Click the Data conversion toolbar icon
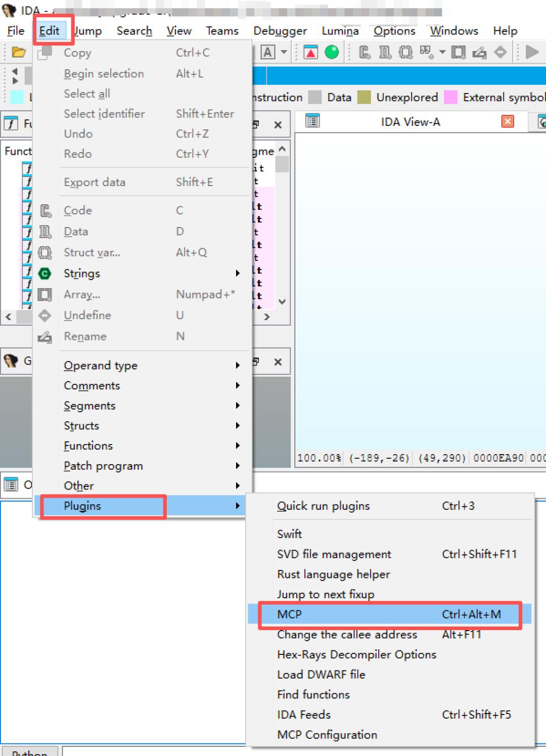546x756 pixels. tap(385, 52)
